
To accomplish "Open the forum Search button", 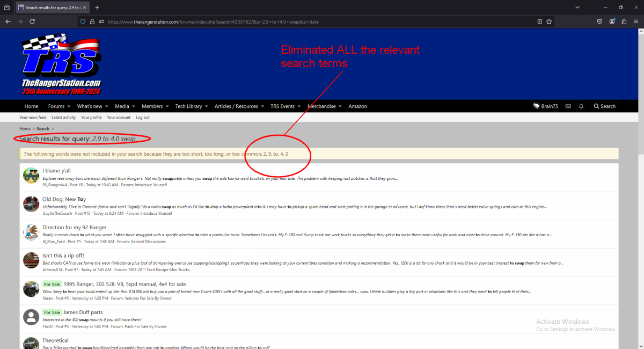I will point(604,106).
